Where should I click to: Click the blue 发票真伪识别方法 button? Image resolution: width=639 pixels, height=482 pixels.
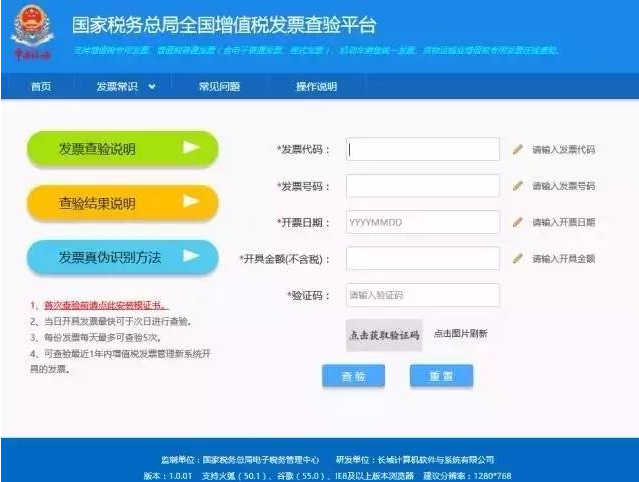tap(123, 257)
